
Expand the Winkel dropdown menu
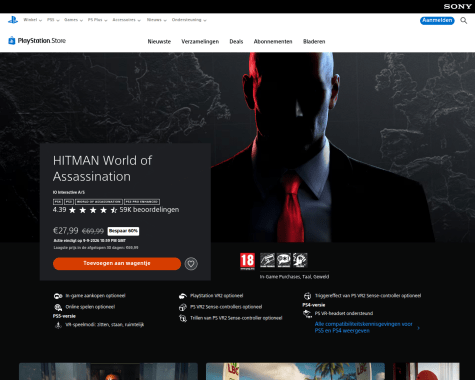click(x=33, y=20)
